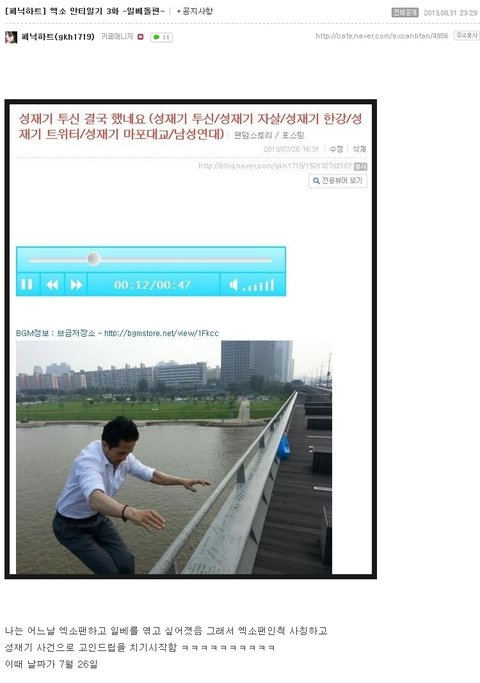Pause the BGM player
Screen dimensions: 480x683
pos(27,284)
